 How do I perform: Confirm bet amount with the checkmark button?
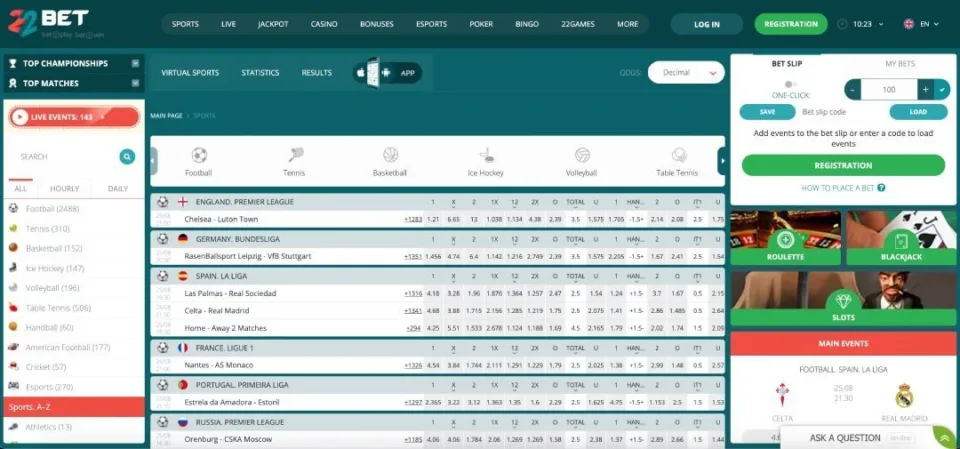942,90
